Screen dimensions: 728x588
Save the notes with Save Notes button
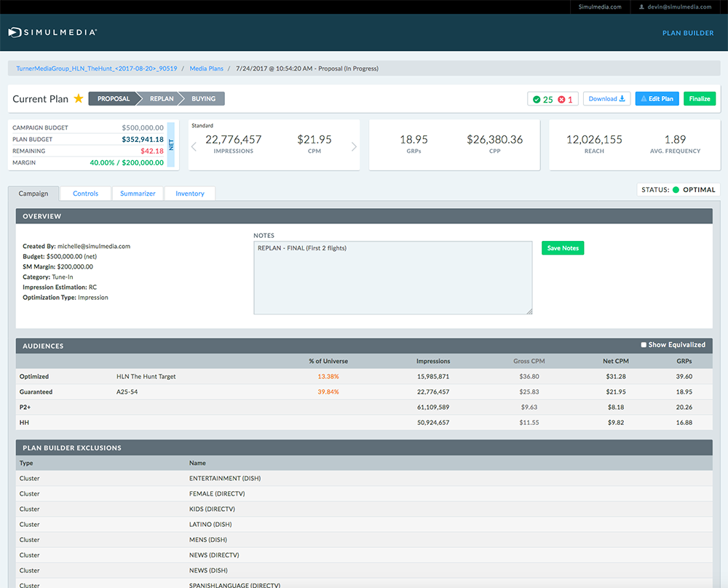[x=563, y=248]
